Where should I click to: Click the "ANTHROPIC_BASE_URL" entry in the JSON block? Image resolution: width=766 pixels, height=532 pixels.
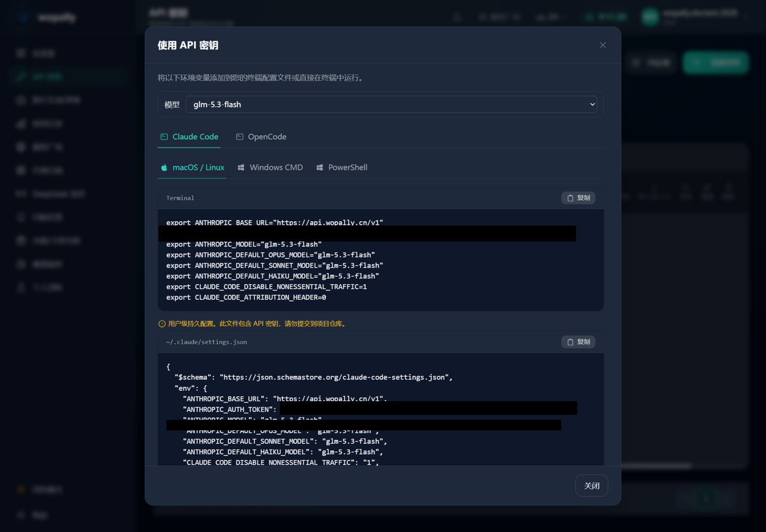tap(285, 398)
